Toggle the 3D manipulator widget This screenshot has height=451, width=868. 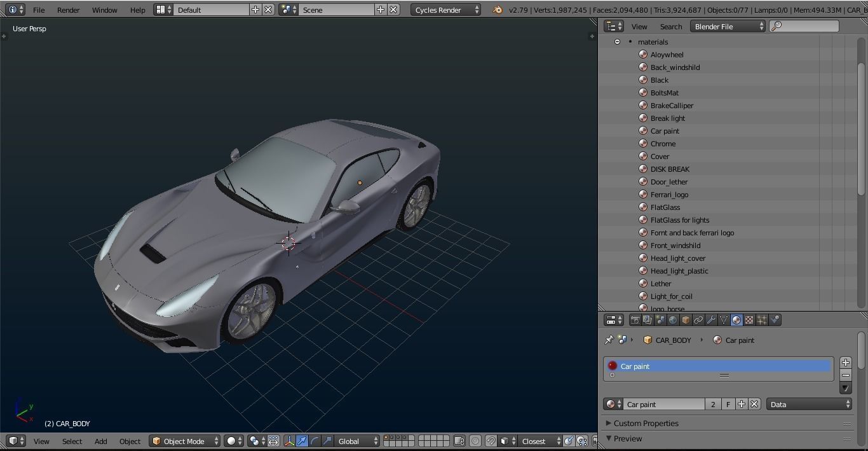click(x=290, y=441)
